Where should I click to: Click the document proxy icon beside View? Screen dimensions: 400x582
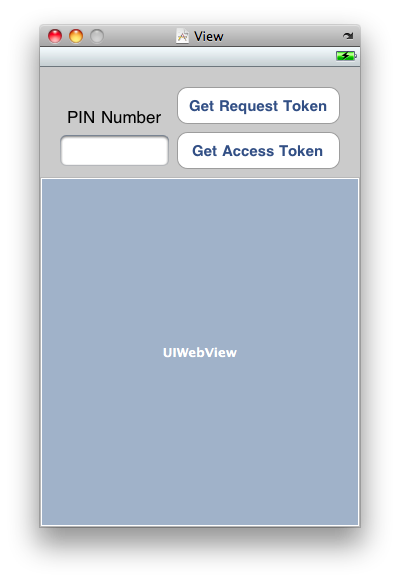[x=182, y=36]
